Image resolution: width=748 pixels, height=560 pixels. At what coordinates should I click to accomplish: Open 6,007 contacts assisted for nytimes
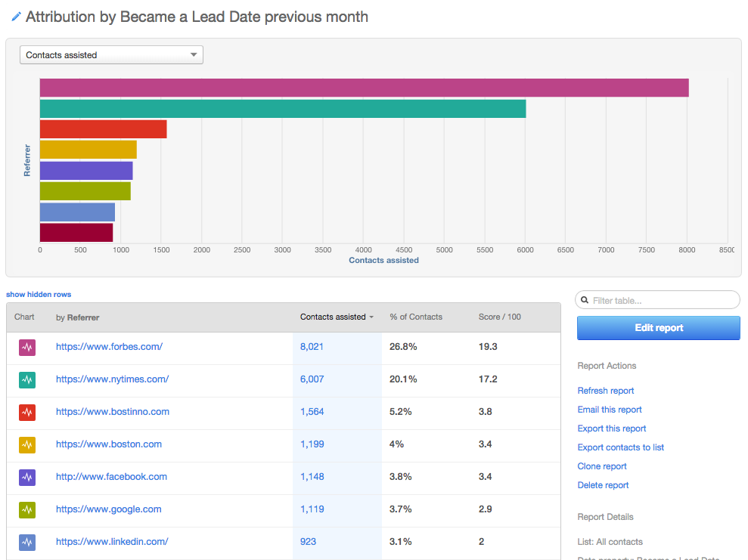(312, 379)
